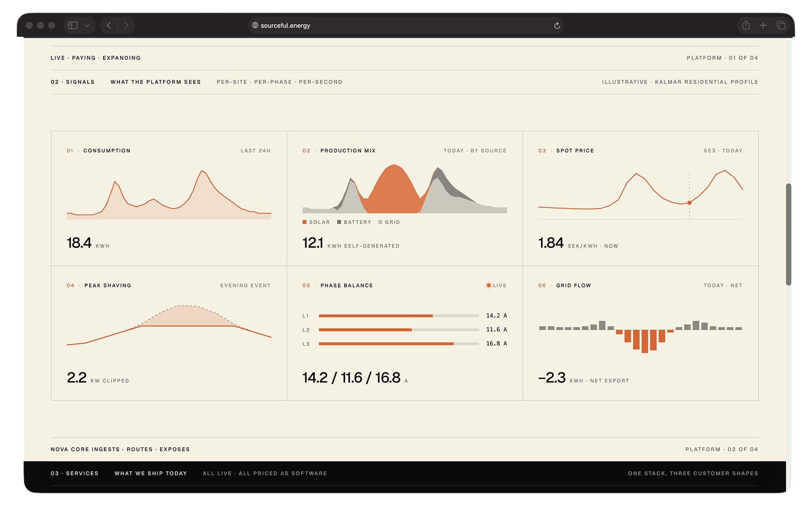Open the sidebar toggle in Safari toolbar
812x515 pixels.
(74, 25)
